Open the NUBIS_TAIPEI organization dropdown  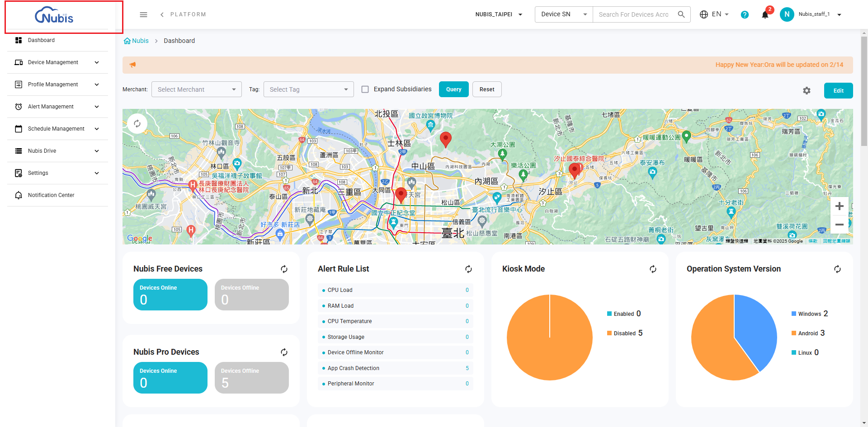[x=499, y=14]
